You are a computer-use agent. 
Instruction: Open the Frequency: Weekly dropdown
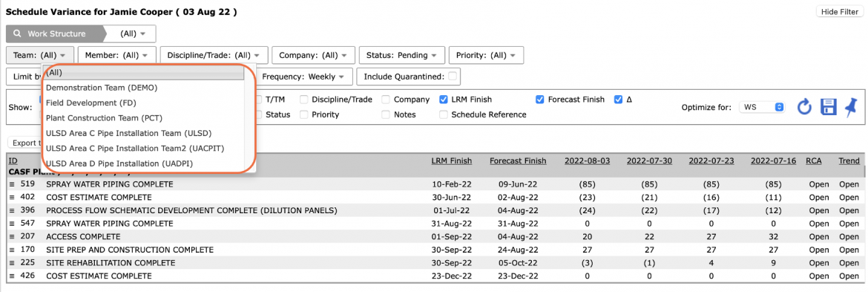pyautogui.click(x=303, y=77)
